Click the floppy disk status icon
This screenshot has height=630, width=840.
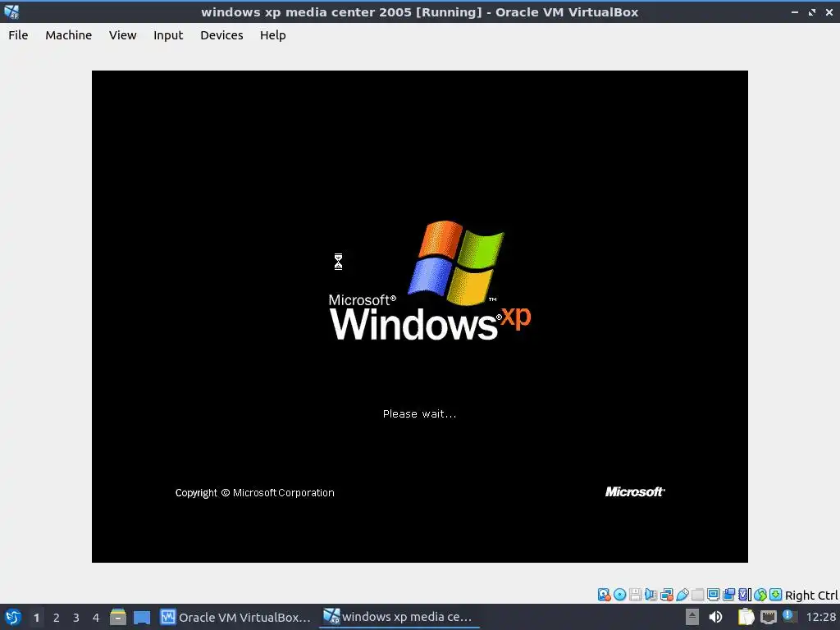coord(636,595)
